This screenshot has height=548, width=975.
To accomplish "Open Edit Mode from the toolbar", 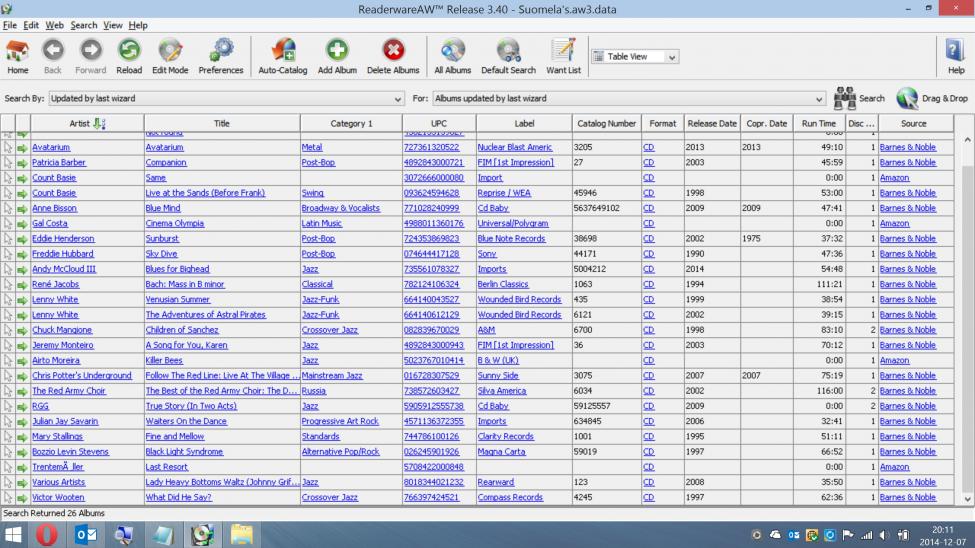I will 169,55.
